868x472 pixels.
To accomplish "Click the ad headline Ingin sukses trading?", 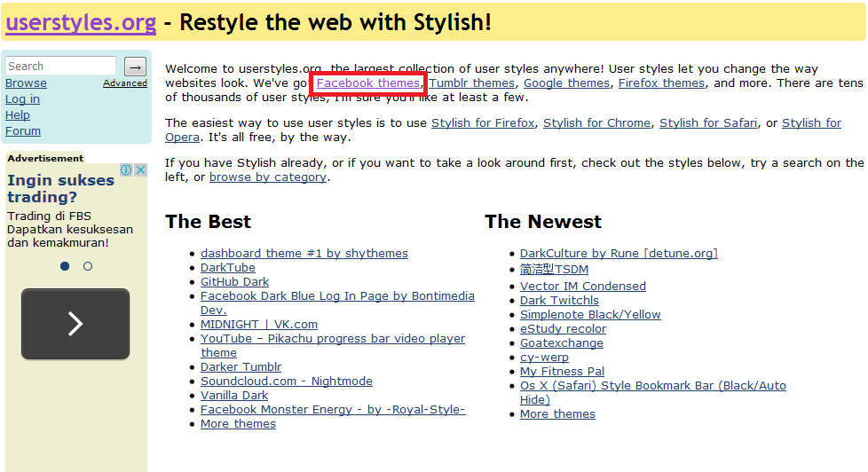I will click(61, 189).
